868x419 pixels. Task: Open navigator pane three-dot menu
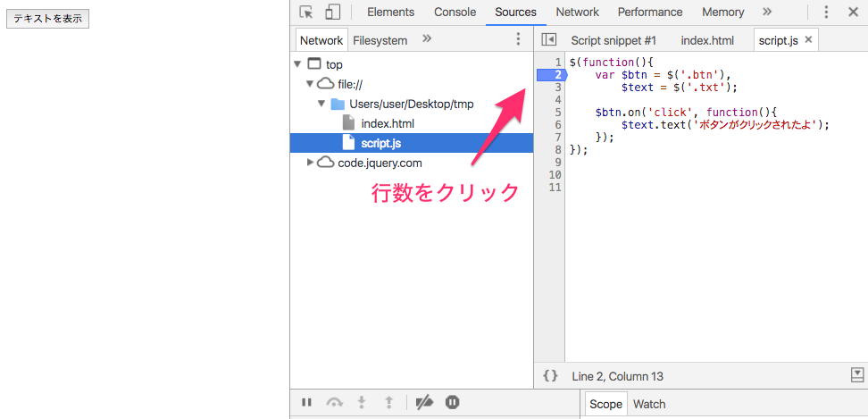518,38
